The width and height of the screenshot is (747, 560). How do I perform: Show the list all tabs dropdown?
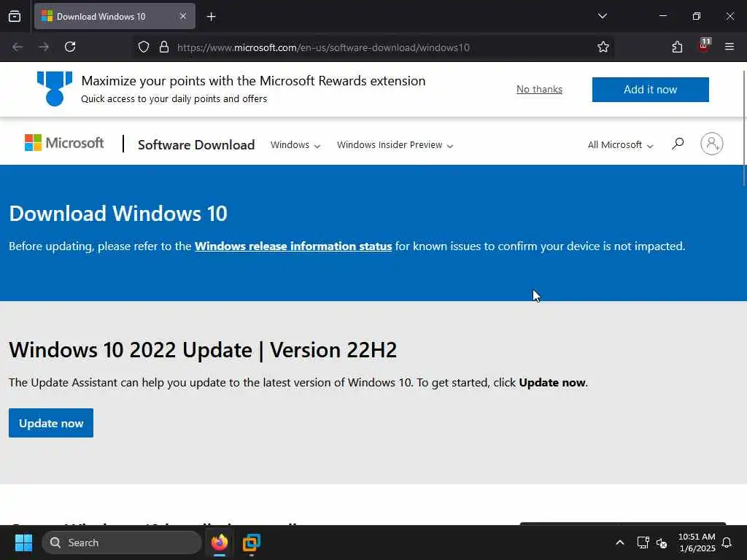point(602,16)
